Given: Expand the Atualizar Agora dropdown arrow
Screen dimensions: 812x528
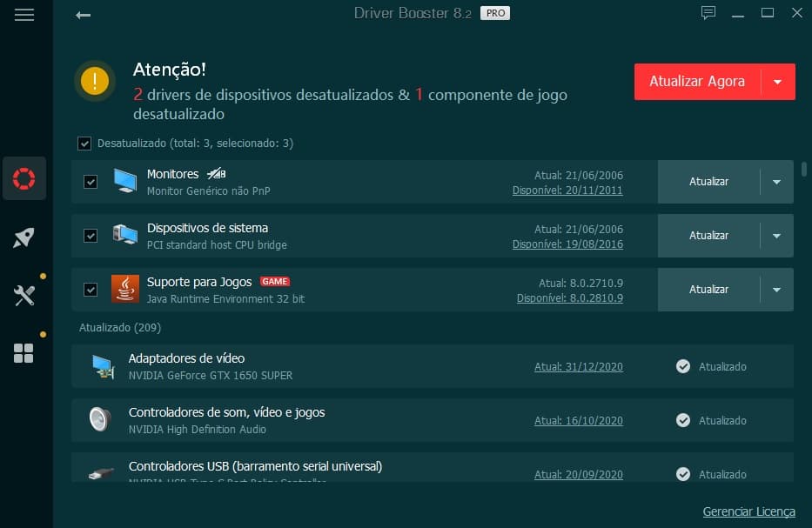Looking at the screenshot, I should [778, 82].
